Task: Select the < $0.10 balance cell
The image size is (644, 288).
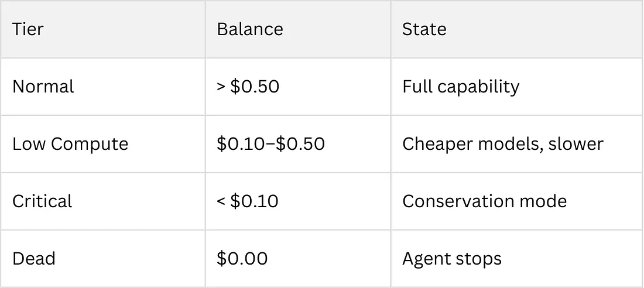Action: (248, 201)
